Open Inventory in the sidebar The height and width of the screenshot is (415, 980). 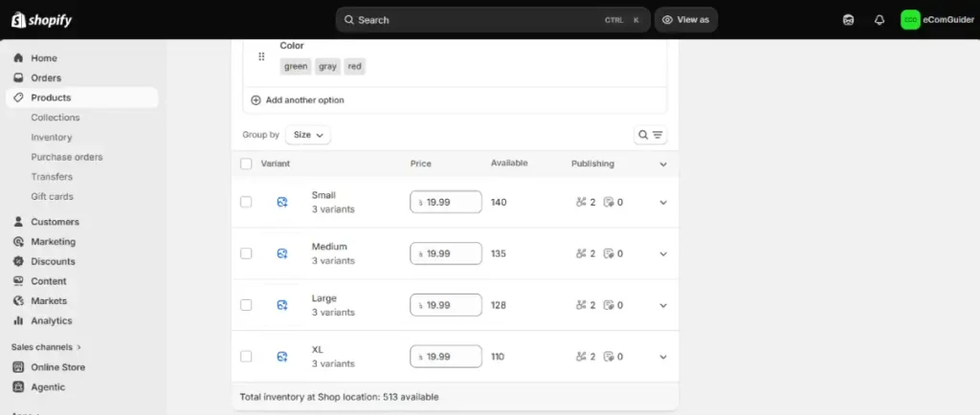pos(52,138)
